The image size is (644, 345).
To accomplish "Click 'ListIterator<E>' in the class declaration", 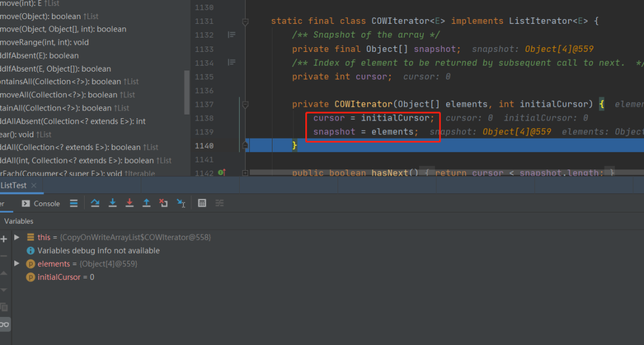I will (549, 21).
